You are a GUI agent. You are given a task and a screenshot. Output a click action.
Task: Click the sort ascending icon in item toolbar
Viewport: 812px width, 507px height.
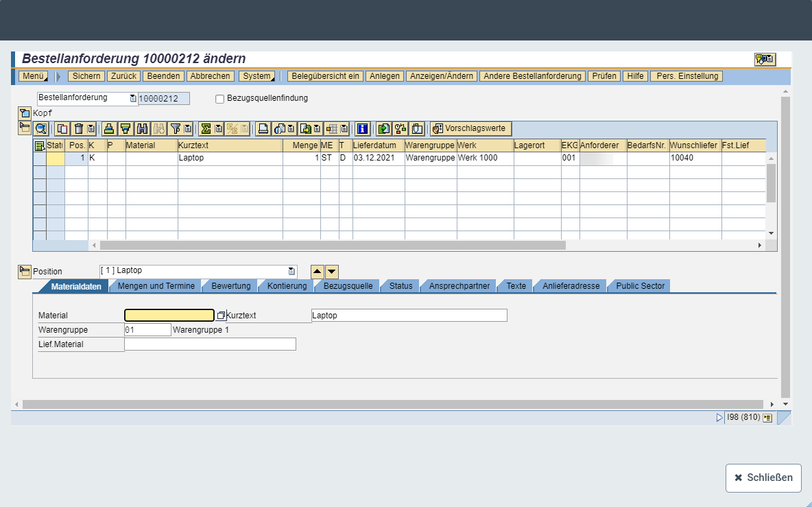tap(108, 128)
